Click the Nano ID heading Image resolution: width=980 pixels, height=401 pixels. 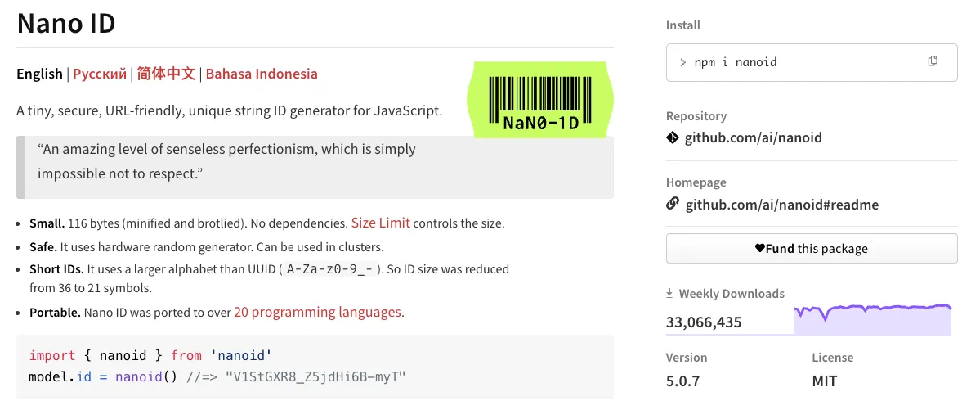tap(66, 24)
